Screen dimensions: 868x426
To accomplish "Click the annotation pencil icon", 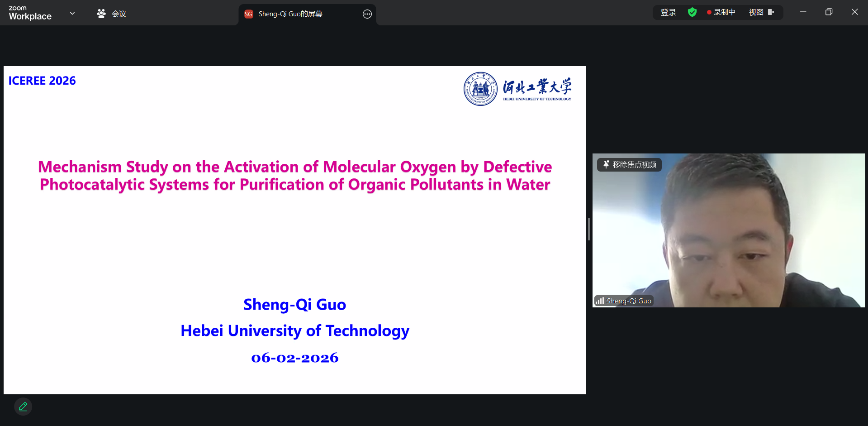I will click(x=23, y=407).
